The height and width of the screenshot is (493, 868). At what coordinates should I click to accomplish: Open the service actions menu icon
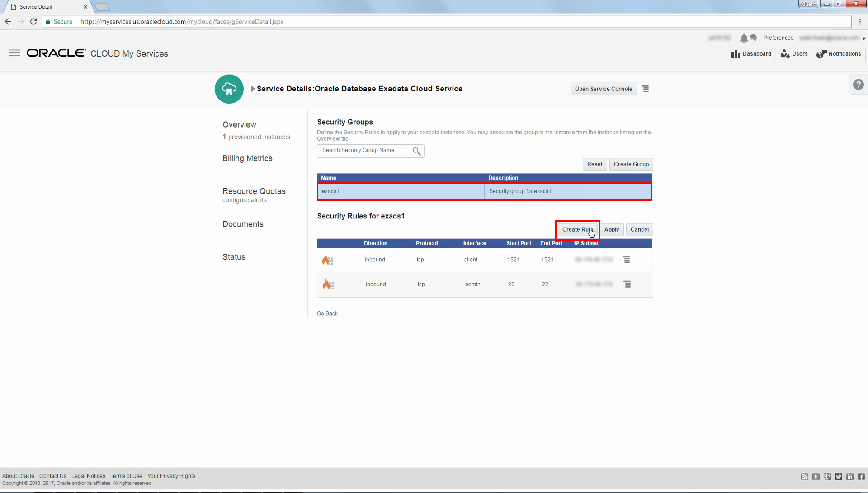(x=646, y=89)
